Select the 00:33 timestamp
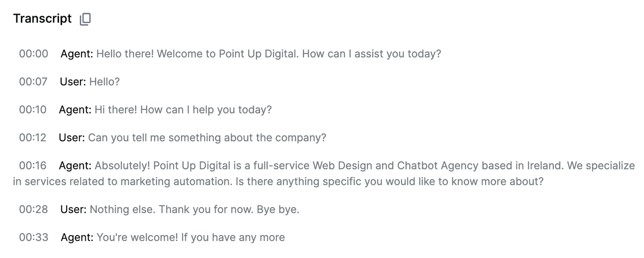This screenshot has height=258, width=644. point(34,238)
